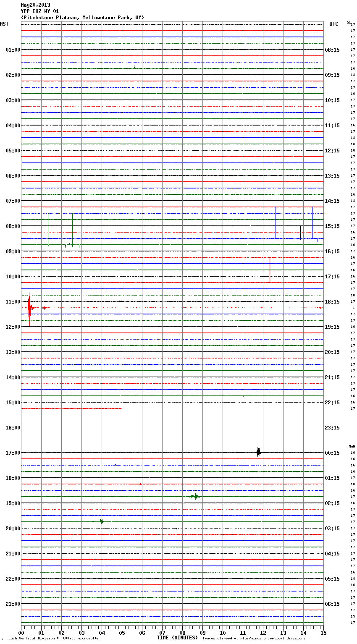Select the 23:15 UTC time label
Viewport: 357px width, 644px height.
click(332, 428)
